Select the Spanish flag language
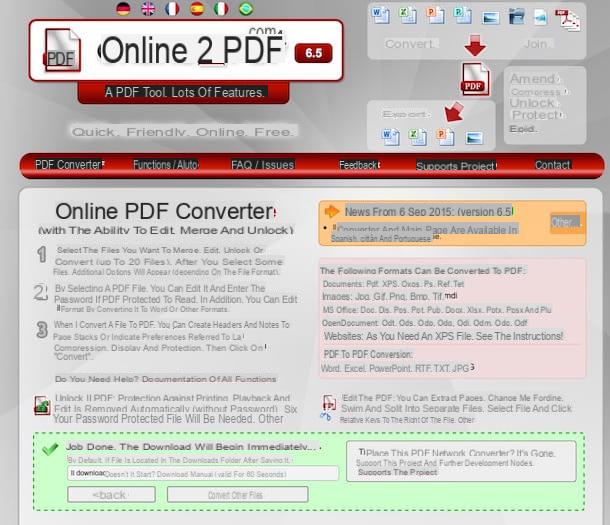 pos(197,9)
